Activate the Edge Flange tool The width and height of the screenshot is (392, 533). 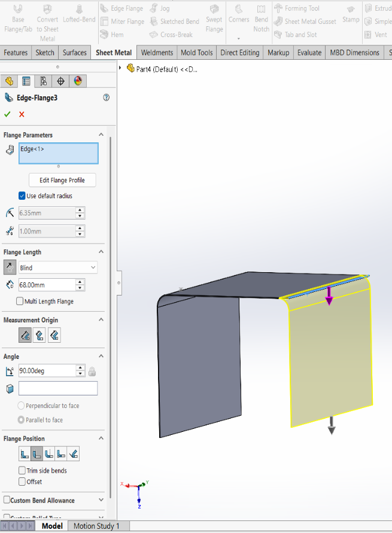tap(121, 8)
